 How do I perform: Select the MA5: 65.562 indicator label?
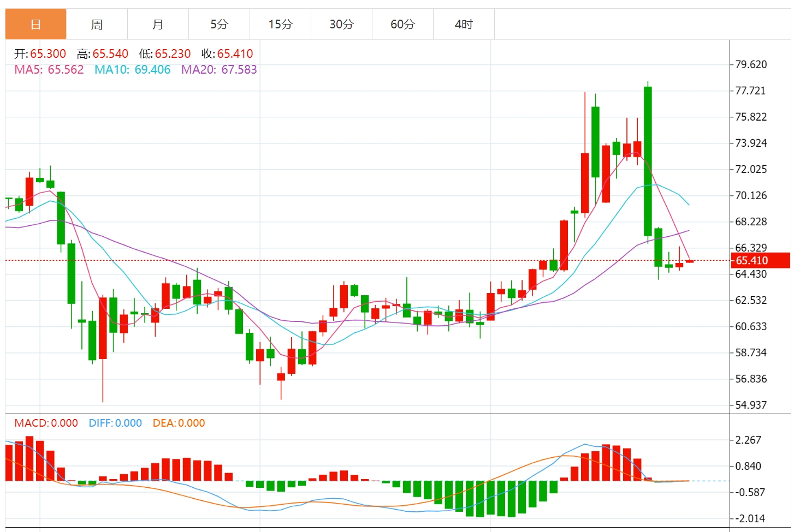49,69
